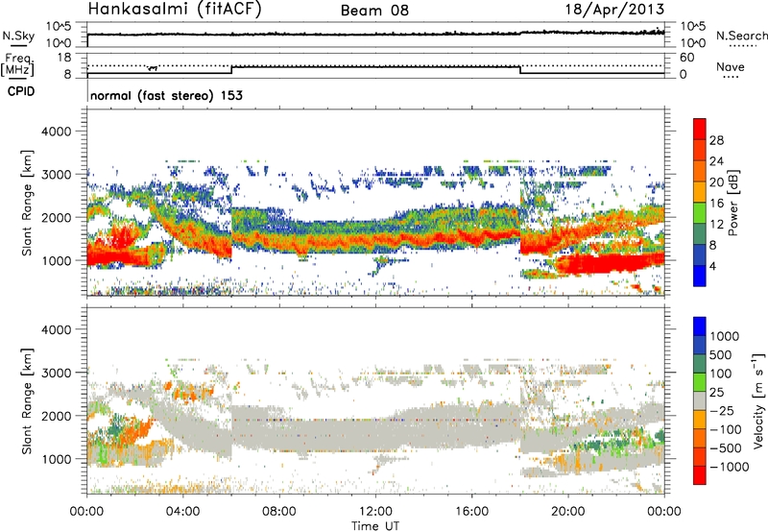Click the 'Time UT' axis label

point(375,525)
